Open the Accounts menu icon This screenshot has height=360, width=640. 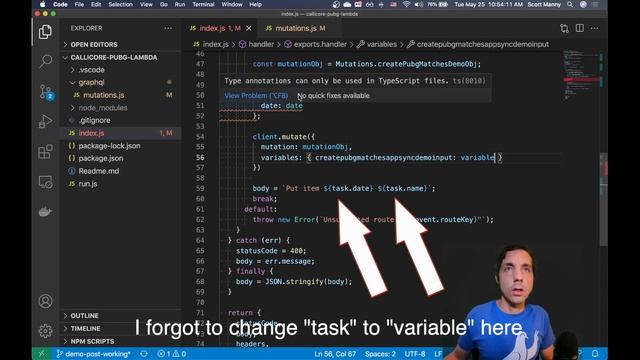(x=45, y=301)
